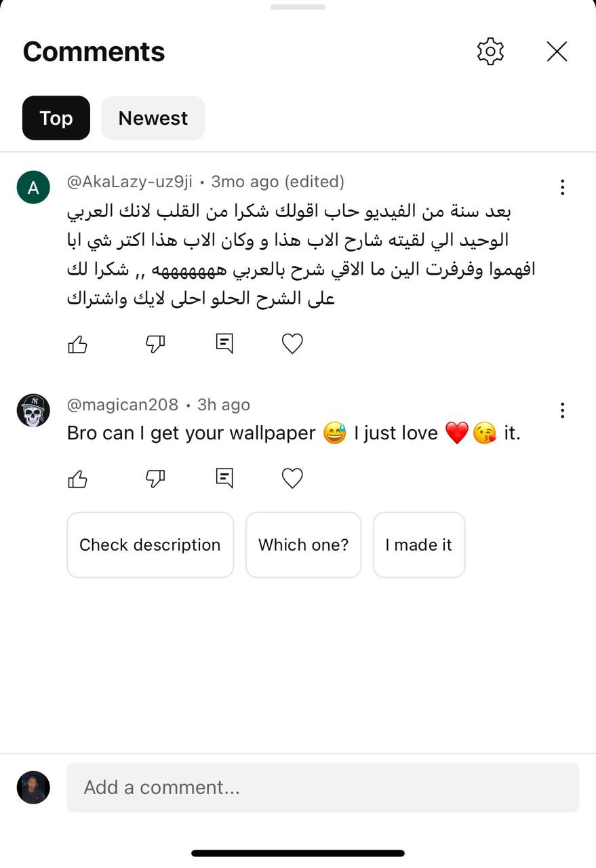
Task: Open comment settings gear icon
Action: pos(490,52)
